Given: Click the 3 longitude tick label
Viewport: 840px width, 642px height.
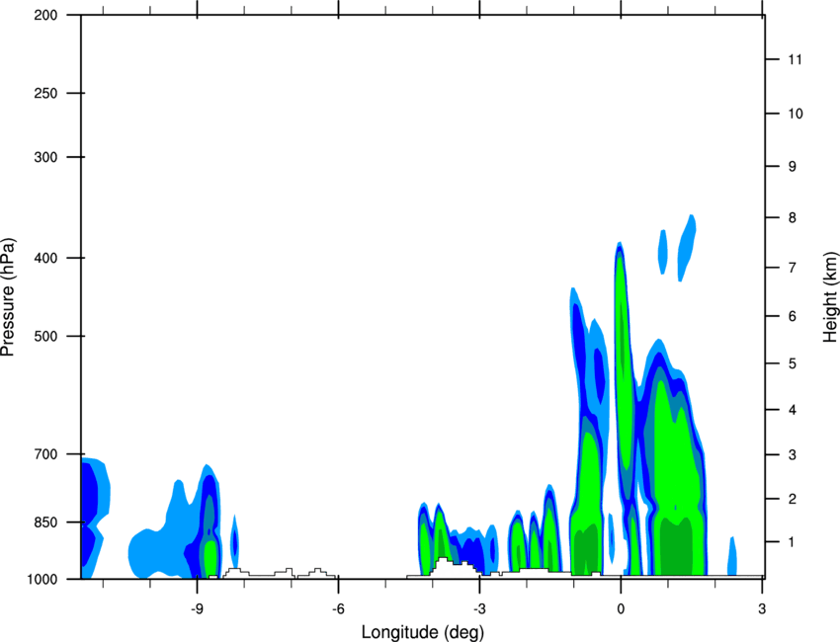Looking at the screenshot, I should [762, 609].
